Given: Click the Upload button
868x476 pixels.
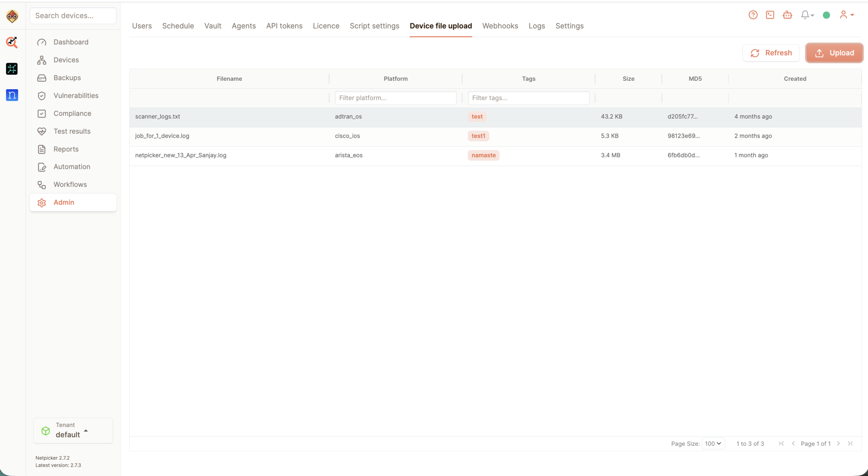Looking at the screenshot, I should coord(834,53).
